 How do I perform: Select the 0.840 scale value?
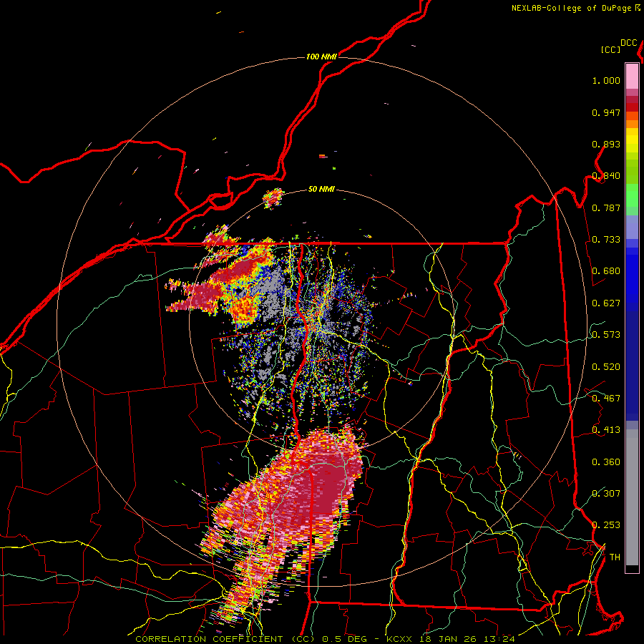pyautogui.click(x=606, y=176)
